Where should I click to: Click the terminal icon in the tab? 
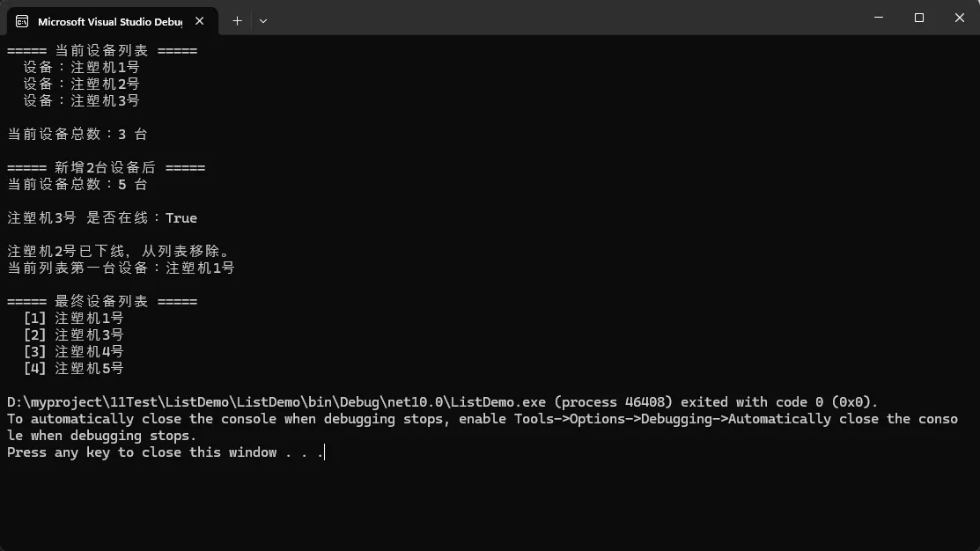22,21
